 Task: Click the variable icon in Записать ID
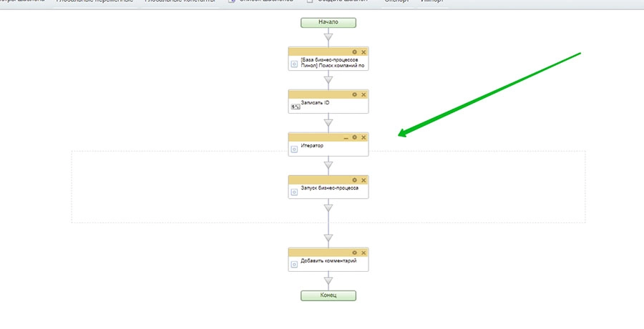pyautogui.click(x=295, y=107)
